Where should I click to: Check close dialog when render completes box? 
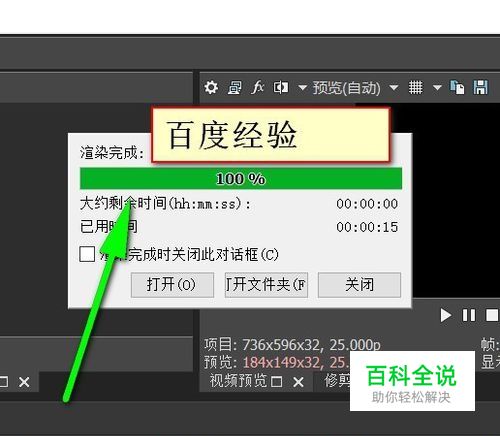(87, 254)
